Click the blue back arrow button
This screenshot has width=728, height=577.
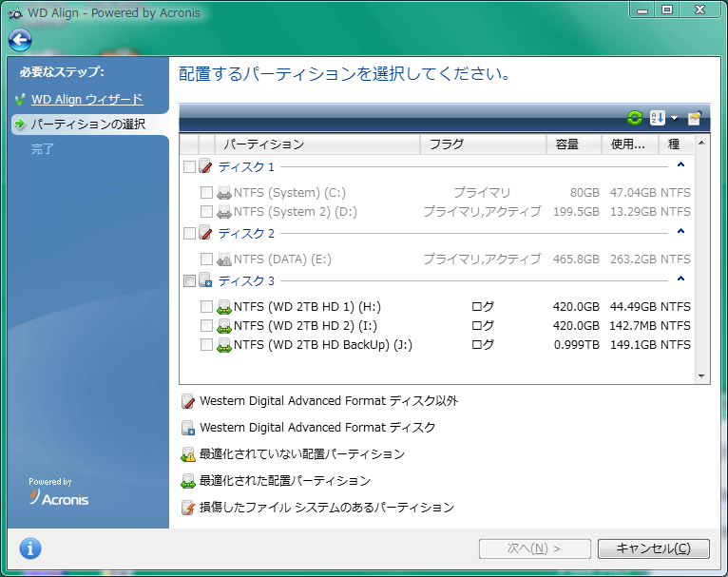coord(20,40)
